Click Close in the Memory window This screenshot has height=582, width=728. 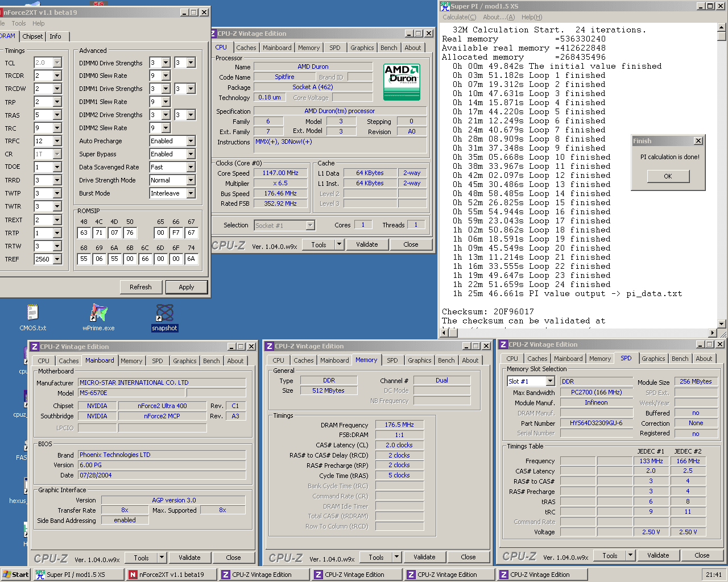pos(468,557)
